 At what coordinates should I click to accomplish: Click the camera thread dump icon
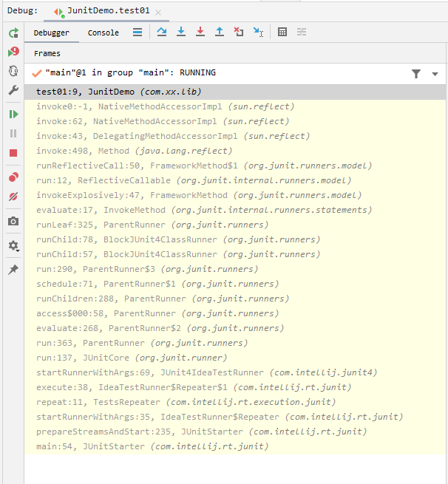[13, 221]
